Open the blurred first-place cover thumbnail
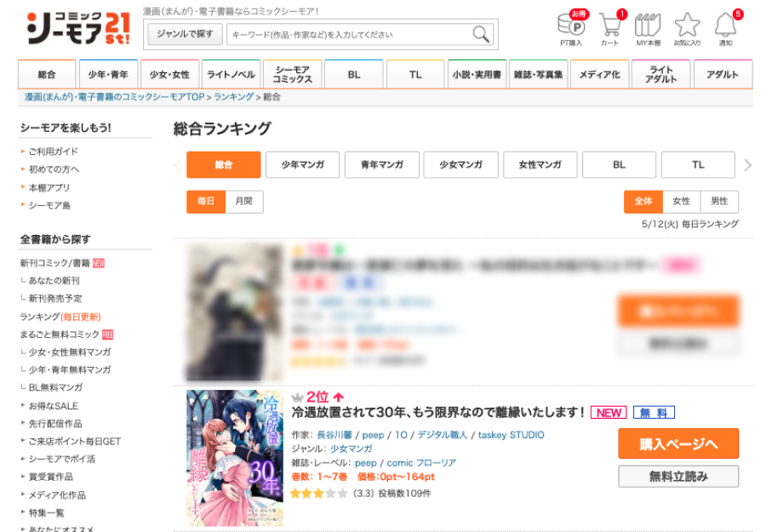 235,312
